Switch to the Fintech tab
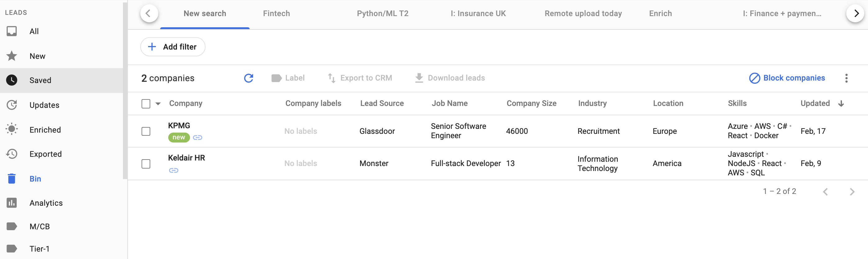The width and height of the screenshot is (868, 259). 276,13
